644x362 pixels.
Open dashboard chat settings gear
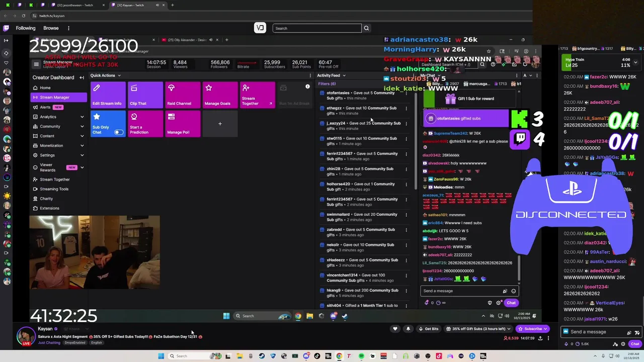[499, 303]
